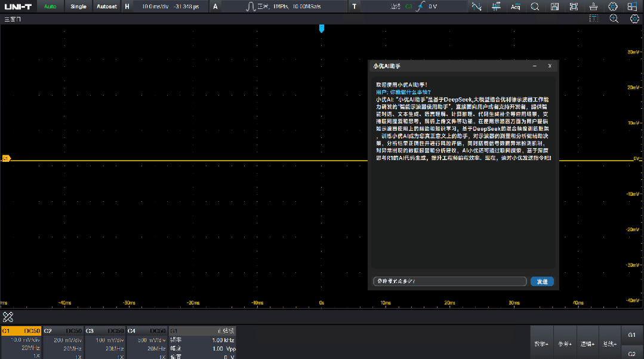Open horizontal timebase H settings
Viewport: 644px width, 359px height.
[127, 7]
